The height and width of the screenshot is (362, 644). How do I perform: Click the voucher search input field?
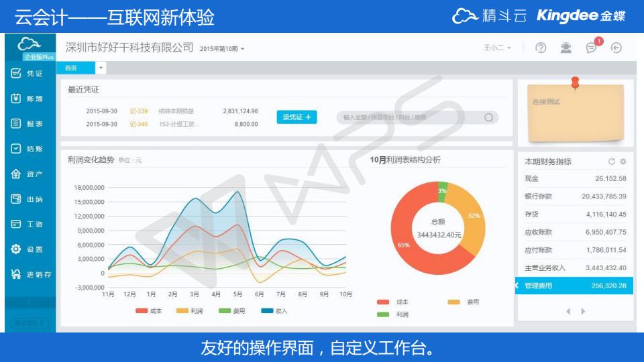click(411, 117)
